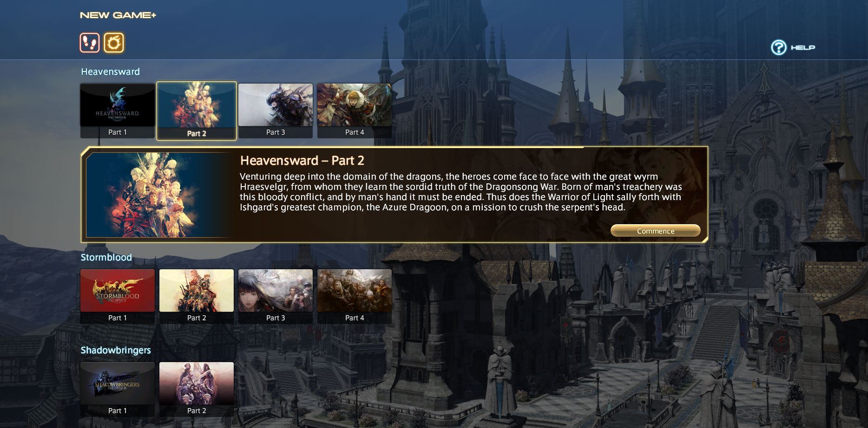The height and width of the screenshot is (428, 868).
Task: Click the large Heavensward Part 2 artwork
Action: click(x=160, y=195)
